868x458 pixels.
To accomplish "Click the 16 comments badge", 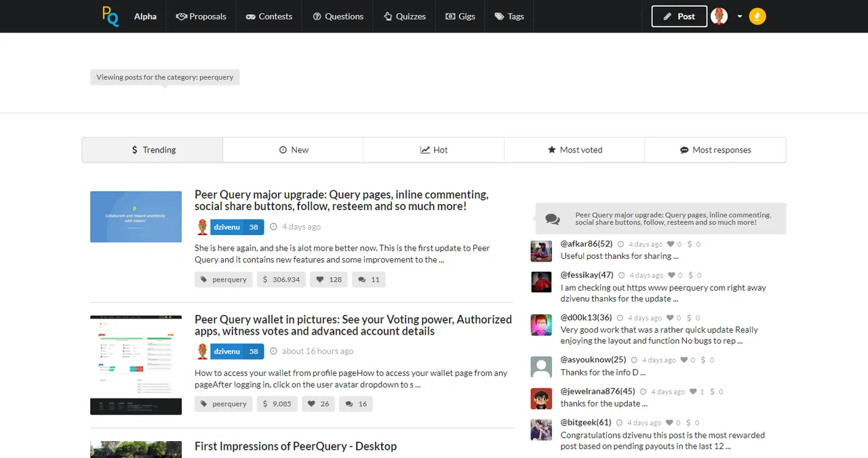I will [x=355, y=404].
